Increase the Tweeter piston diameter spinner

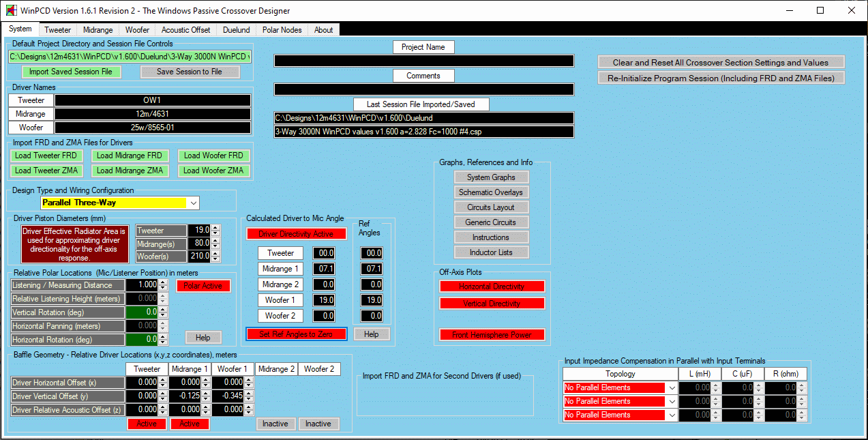tap(215, 228)
